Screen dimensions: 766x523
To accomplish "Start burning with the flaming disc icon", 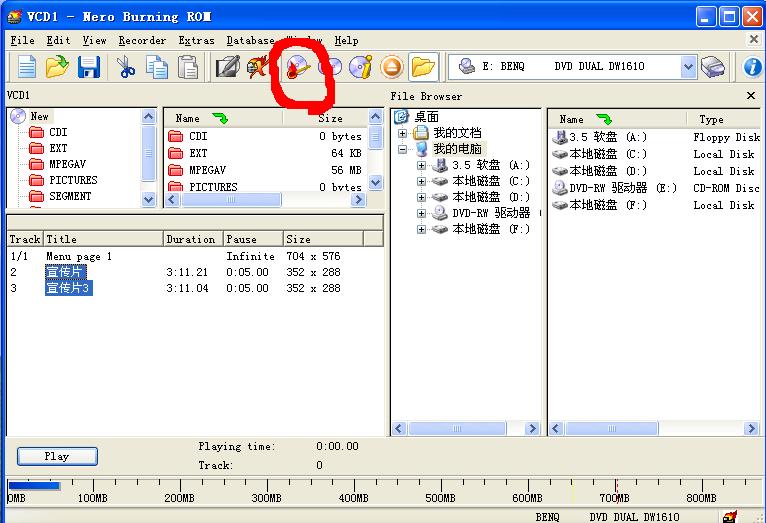I will (x=298, y=66).
